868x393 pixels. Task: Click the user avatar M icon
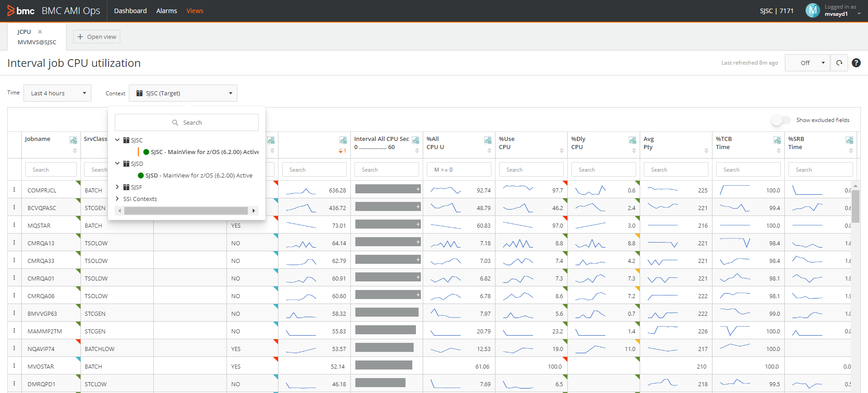(812, 10)
